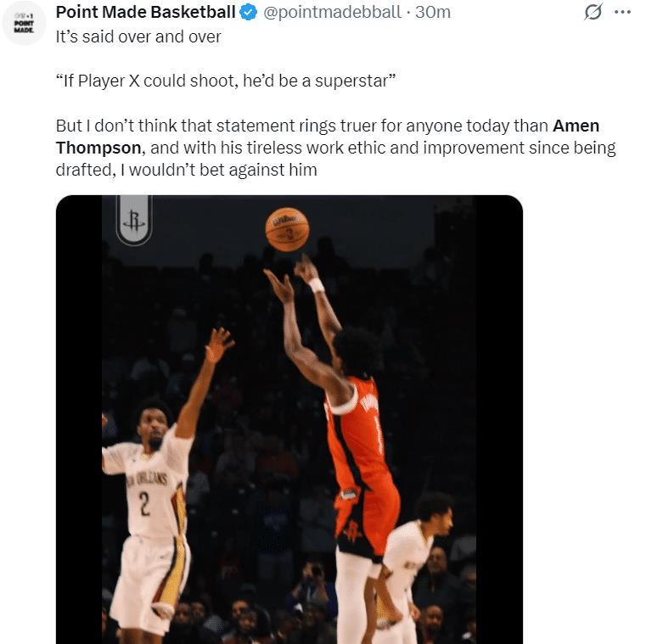
Task: Open the post via the 30m timestamp
Action: tap(433, 13)
